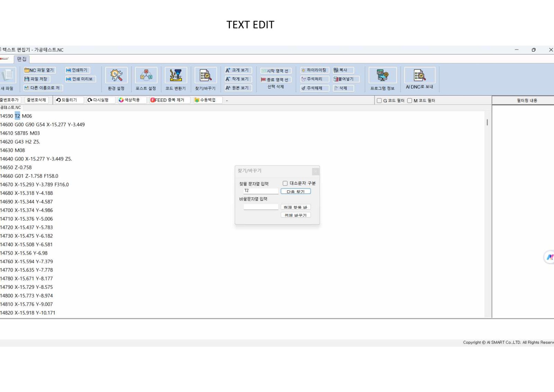
Task: Enable the M 코드 필터 checkbox
Action: point(410,100)
